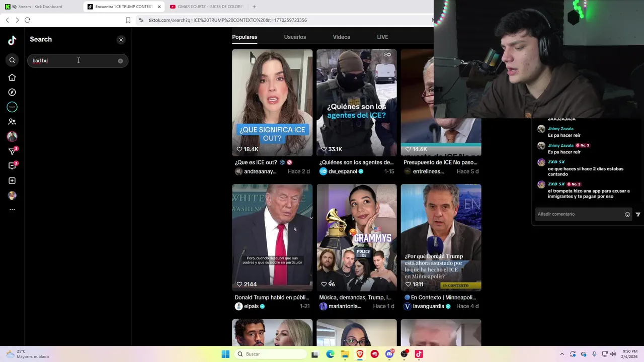Open Discord from taskbar

point(389,354)
